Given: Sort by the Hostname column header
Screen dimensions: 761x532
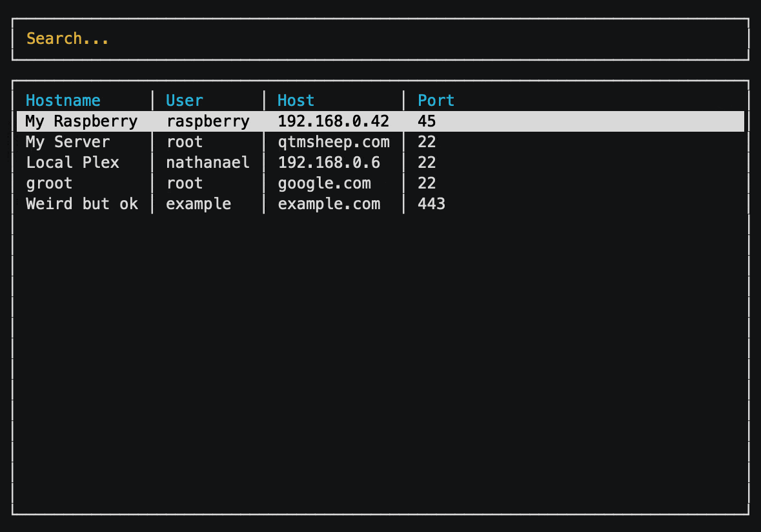Looking at the screenshot, I should (x=63, y=100).
